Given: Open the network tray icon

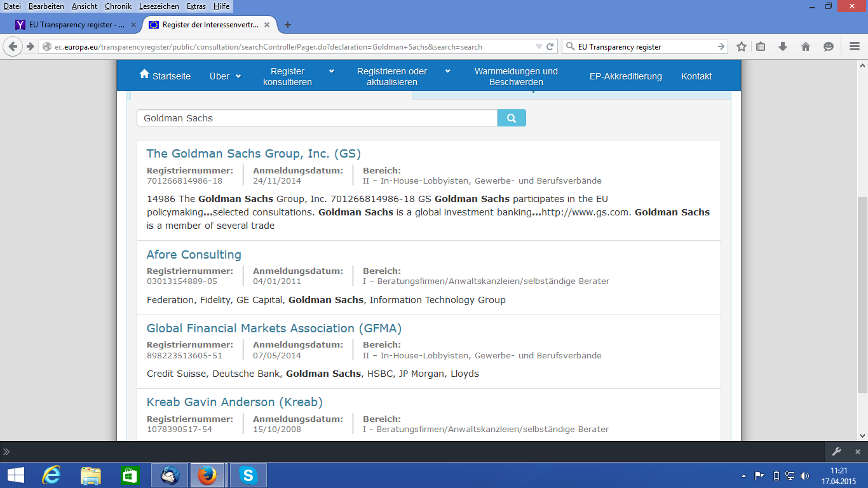Looking at the screenshot, I should pyautogui.click(x=790, y=475).
